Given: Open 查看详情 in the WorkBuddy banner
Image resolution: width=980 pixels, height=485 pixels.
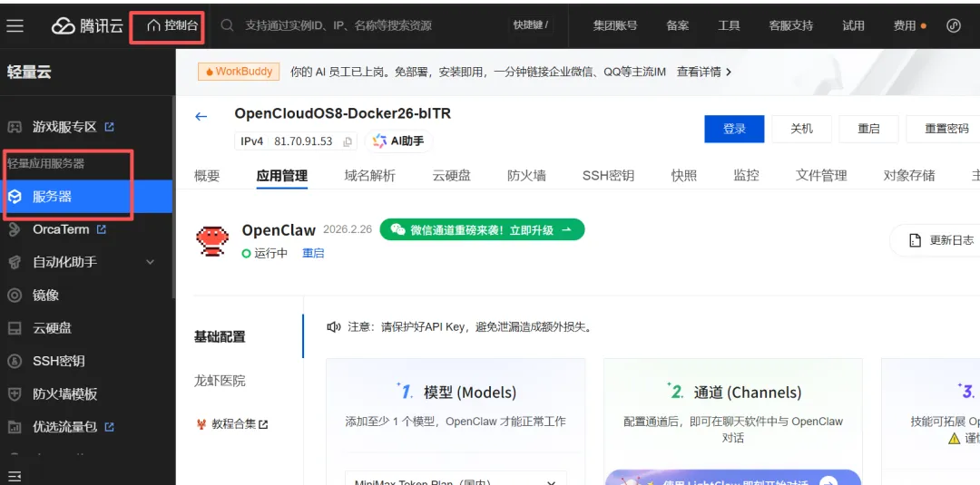Looking at the screenshot, I should [704, 72].
